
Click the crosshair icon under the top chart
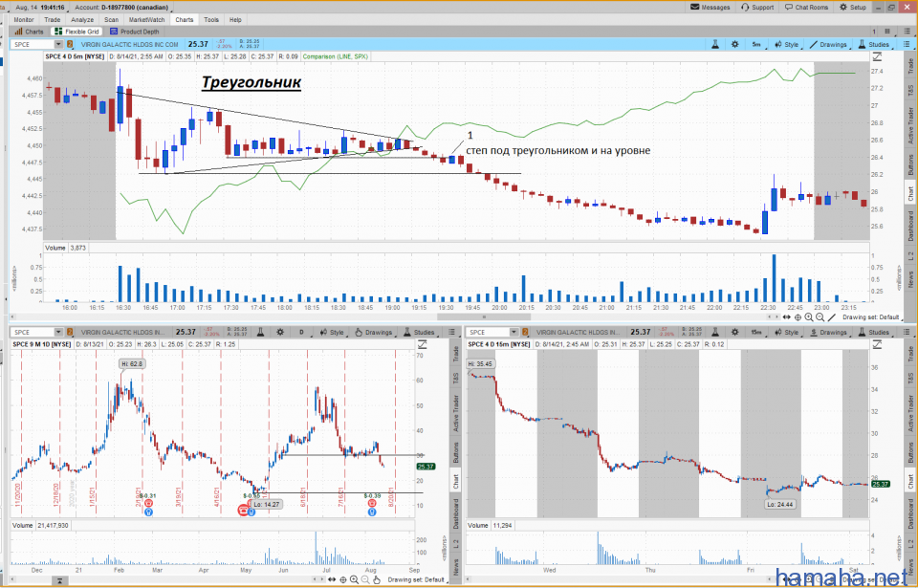point(798,317)
